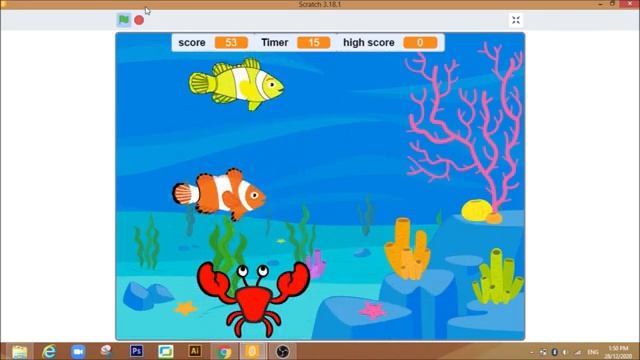Screen dimensions: 640x360
Task: Click the "high score" variable label
Action: click(x=369, y=42)
